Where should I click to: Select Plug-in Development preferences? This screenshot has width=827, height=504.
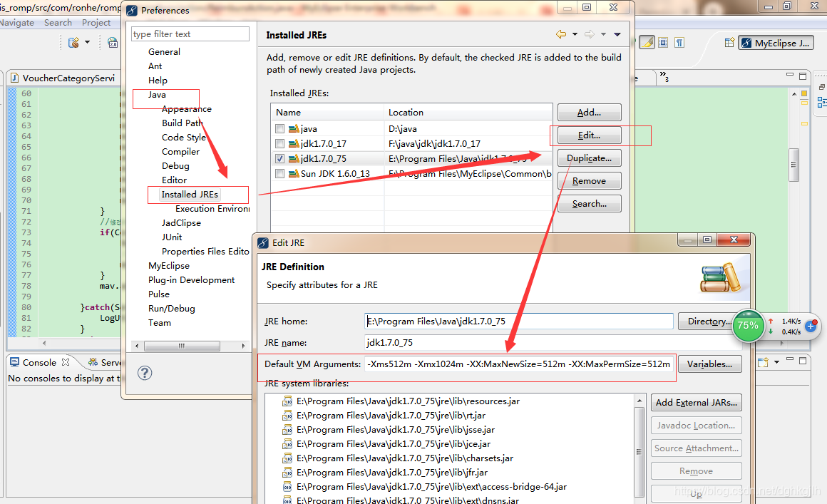pyautogui.click(x=192, y=279)
